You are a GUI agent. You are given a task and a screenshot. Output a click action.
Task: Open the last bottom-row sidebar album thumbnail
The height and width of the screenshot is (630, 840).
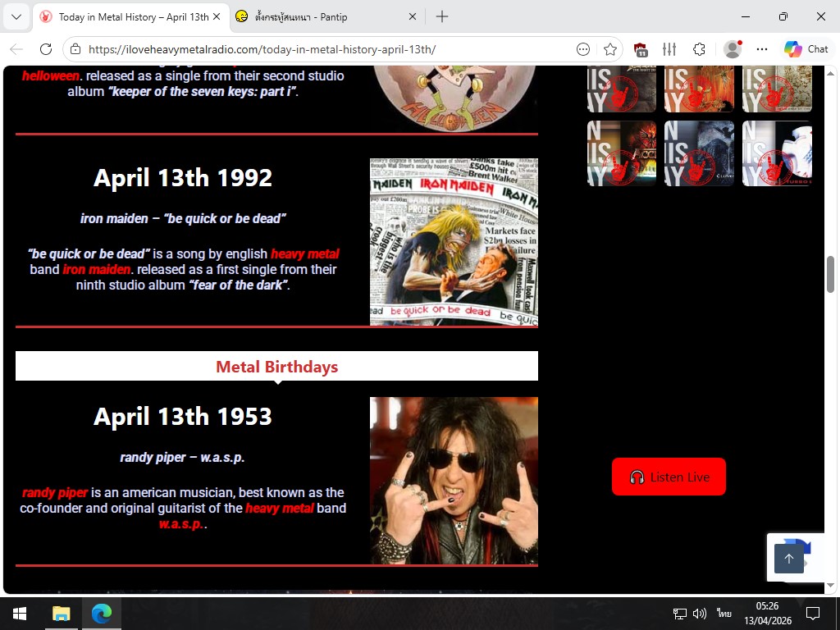(x=777, y=153)
